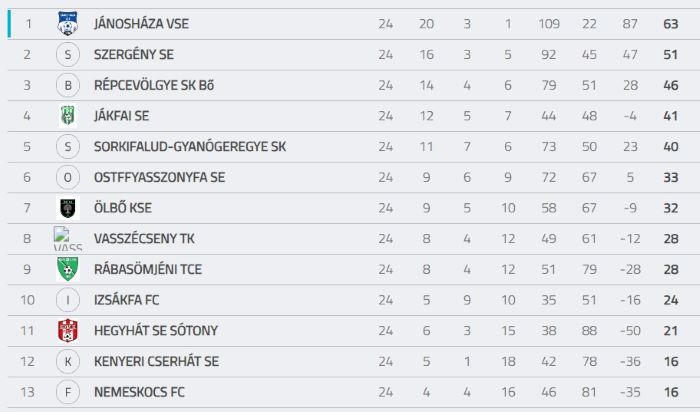Click the Hegyhát SE Sótony red crest

pos(68,331)
